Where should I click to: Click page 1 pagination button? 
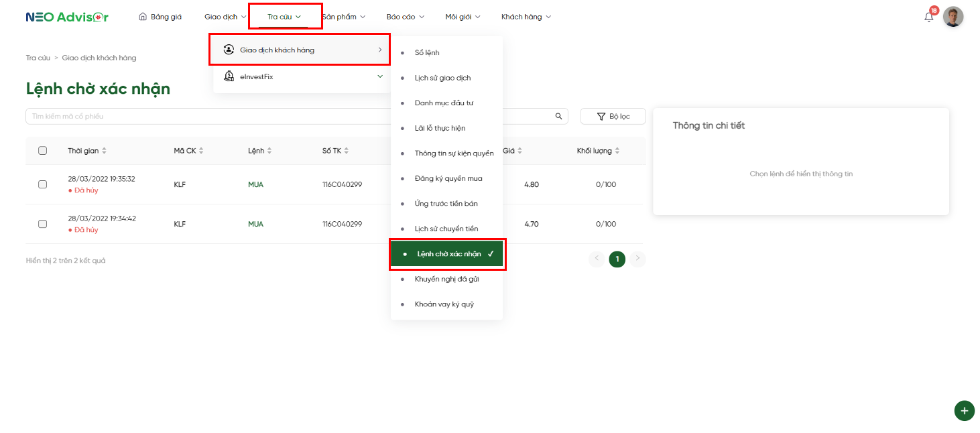tap(617, 259)
